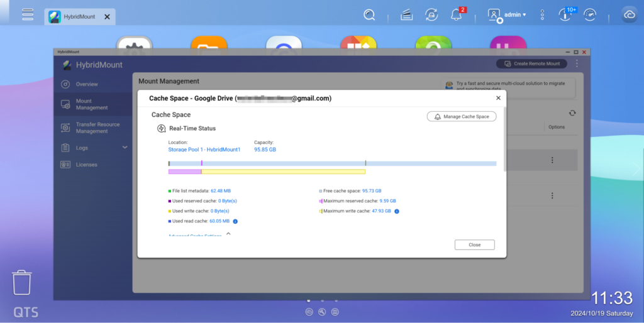Click the refresh icon in Mount Management
This screenshot has height=323, width=644.
572,113
